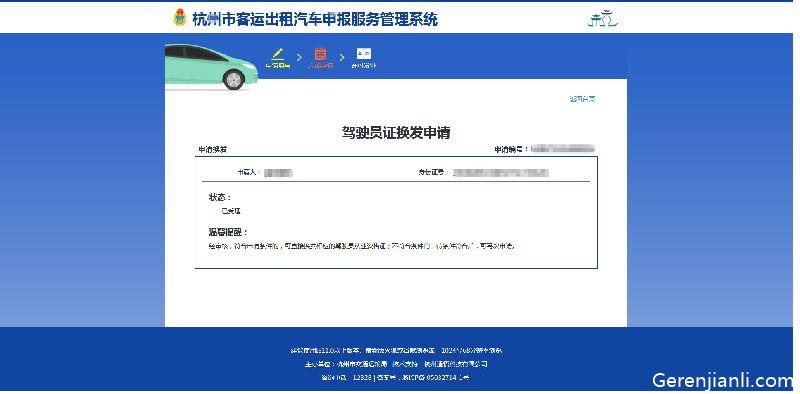
Task: Click the national emblem logo in the header
Action: (180, 18)
